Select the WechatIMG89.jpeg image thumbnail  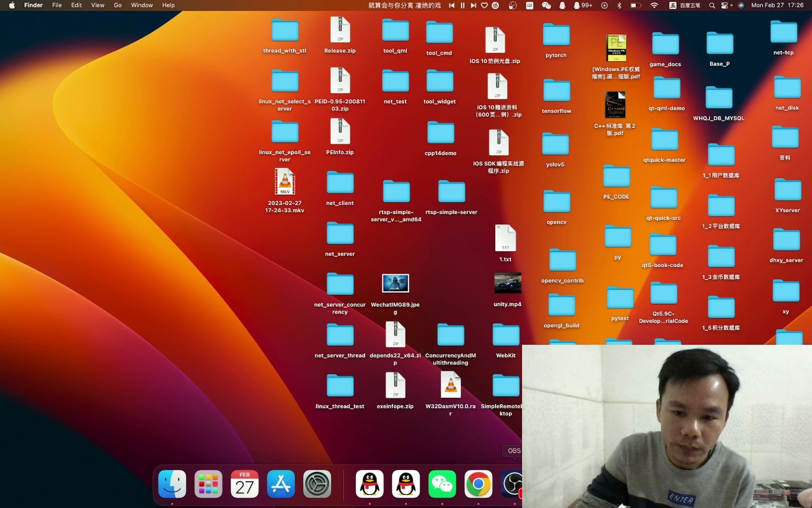[395, 283]
